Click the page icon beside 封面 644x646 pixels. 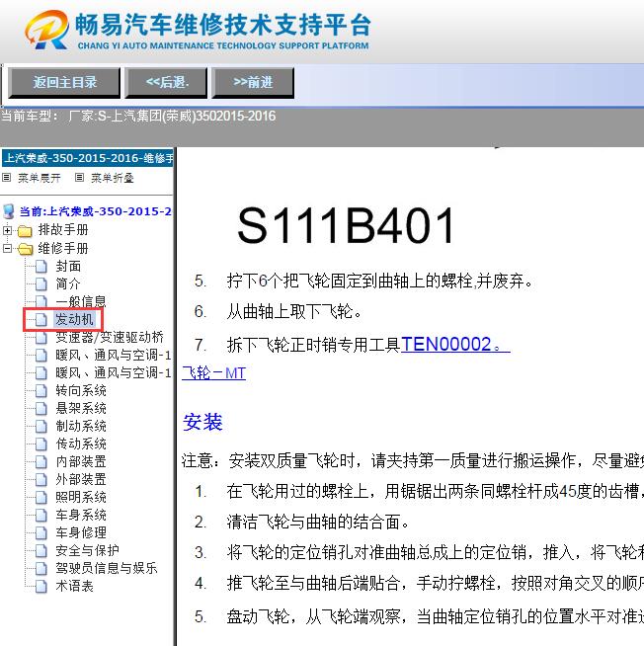pos(41,267)
